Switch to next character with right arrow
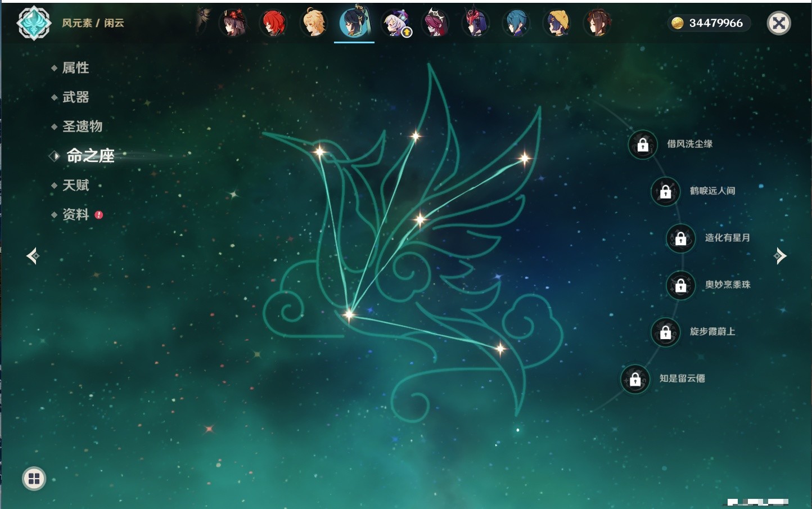 pos(780,256)
